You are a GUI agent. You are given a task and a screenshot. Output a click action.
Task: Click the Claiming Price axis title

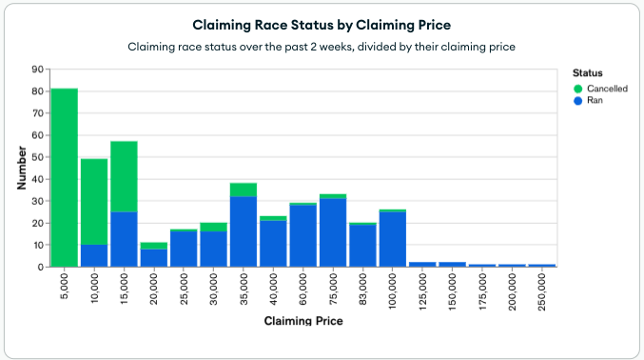click(303, 321)
